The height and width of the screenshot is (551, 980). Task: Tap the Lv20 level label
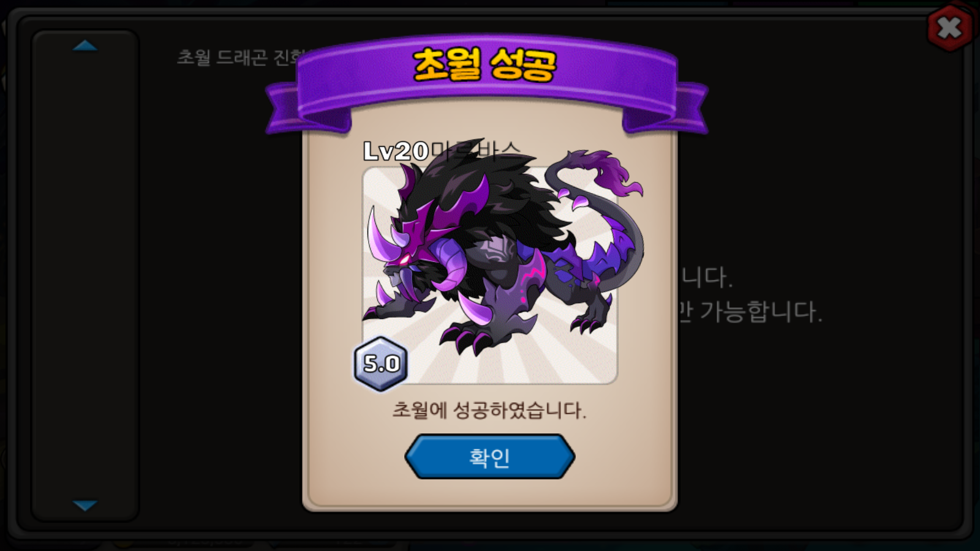point(396,151)
